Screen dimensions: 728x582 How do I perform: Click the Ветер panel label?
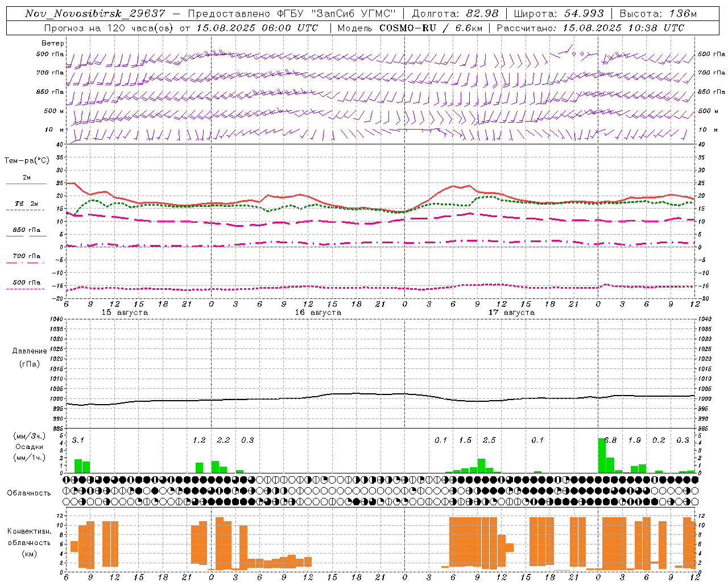[x=53, y=43]
